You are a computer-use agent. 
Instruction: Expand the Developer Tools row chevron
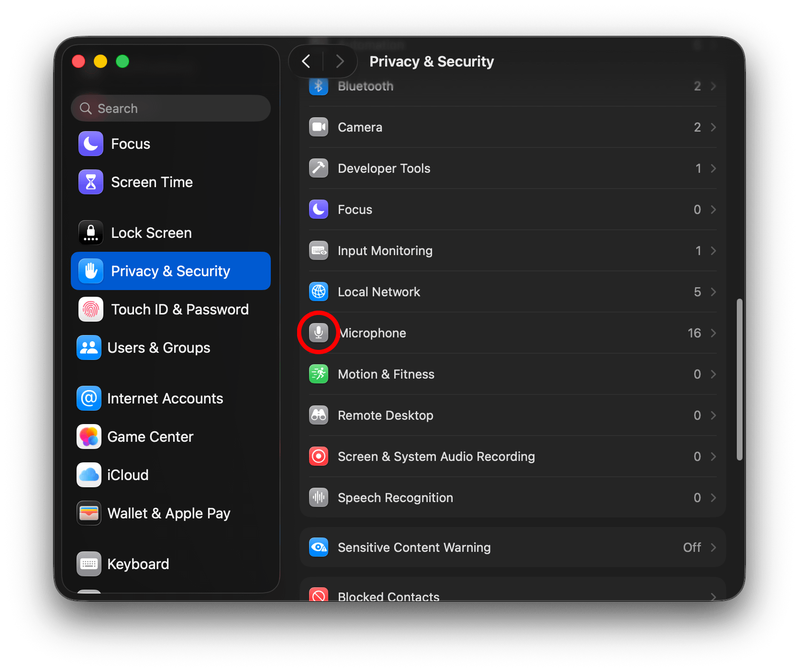tap(713, 168)
